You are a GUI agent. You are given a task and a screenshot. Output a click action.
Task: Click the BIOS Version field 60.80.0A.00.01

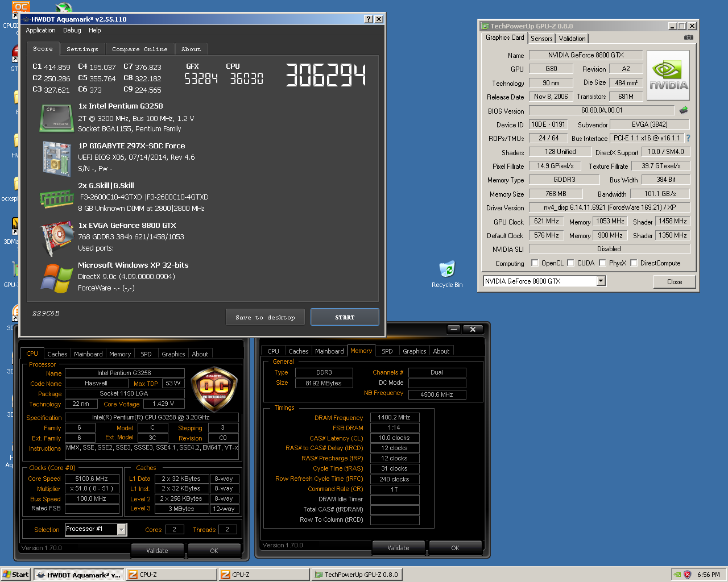(602, 110)
